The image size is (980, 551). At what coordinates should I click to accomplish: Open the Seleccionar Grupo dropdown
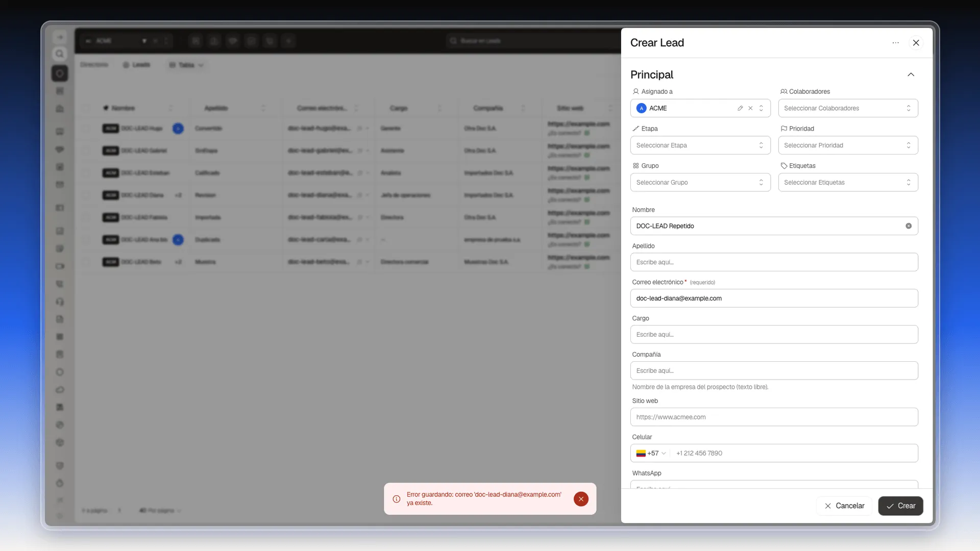pos(700,182)
